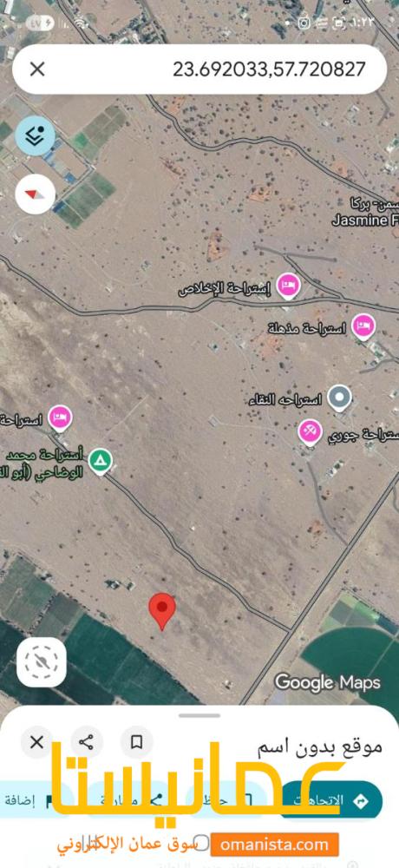Select the grey استراحه النقاء pin

click(x=339, y=398)
